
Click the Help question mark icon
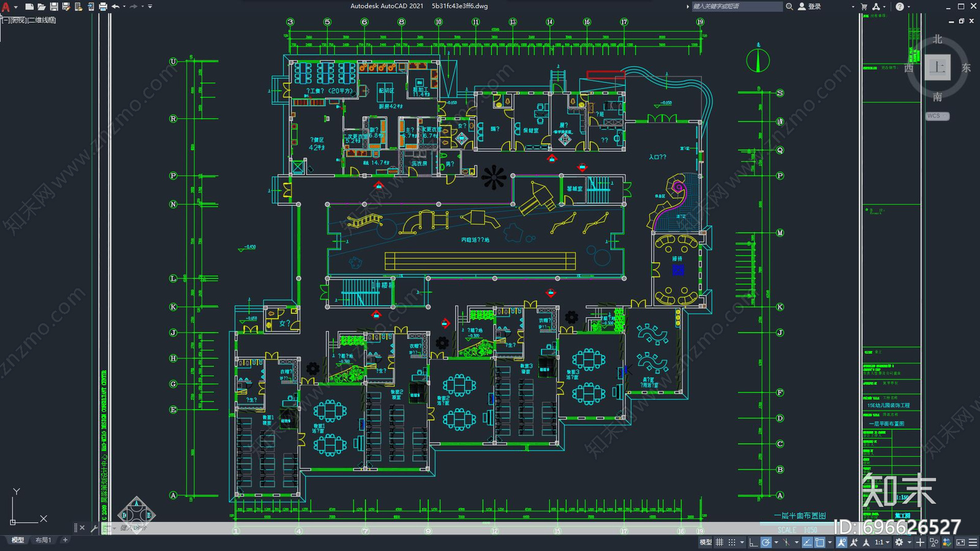(899, 6)
